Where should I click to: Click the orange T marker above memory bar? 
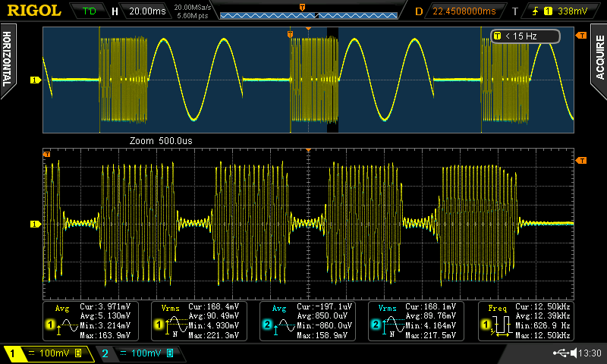pyautogui.click(x=302, y=7)
